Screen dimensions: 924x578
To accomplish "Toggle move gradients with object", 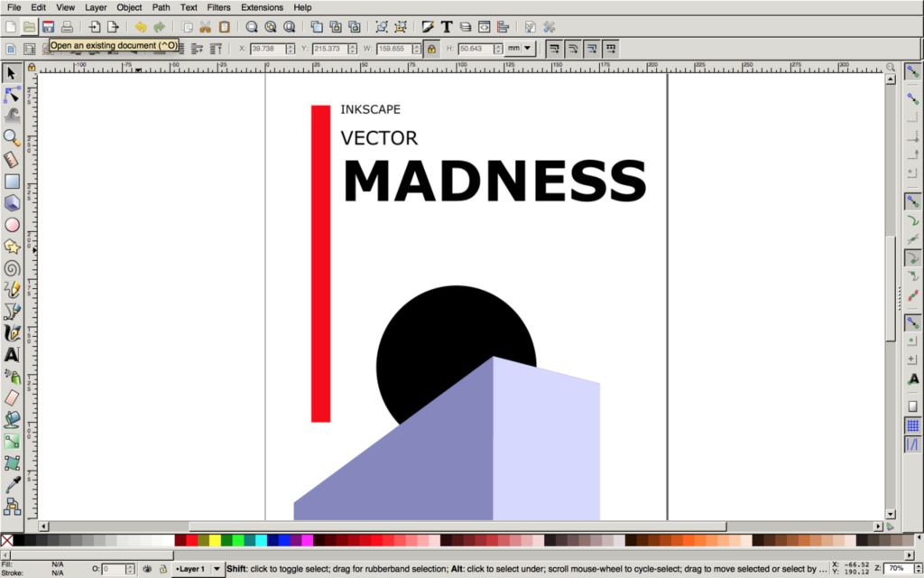I will tap(592, 49).
